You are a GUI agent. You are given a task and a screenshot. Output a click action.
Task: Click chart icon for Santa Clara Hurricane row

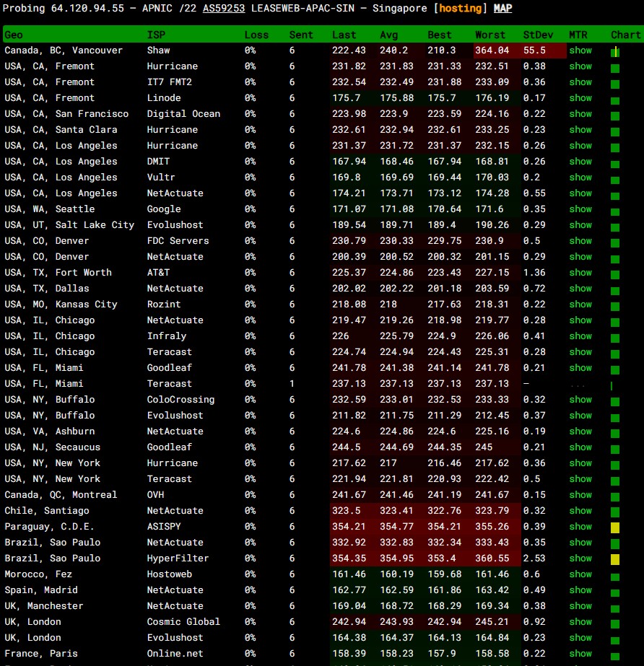(614, 131)
